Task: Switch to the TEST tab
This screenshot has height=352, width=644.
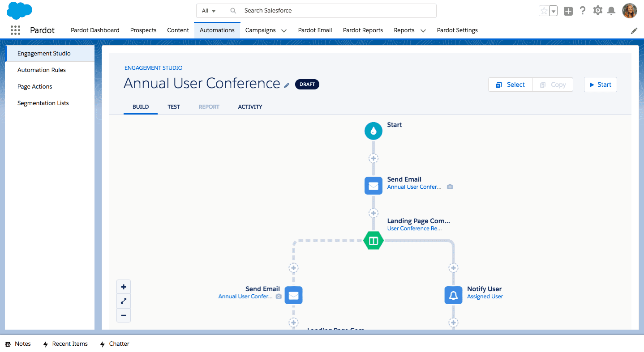Action: pyautogui.click(x=174, y=106)
